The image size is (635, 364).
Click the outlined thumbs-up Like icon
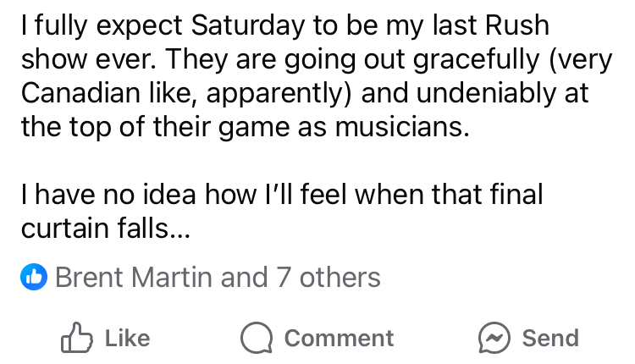click(76, 338)
